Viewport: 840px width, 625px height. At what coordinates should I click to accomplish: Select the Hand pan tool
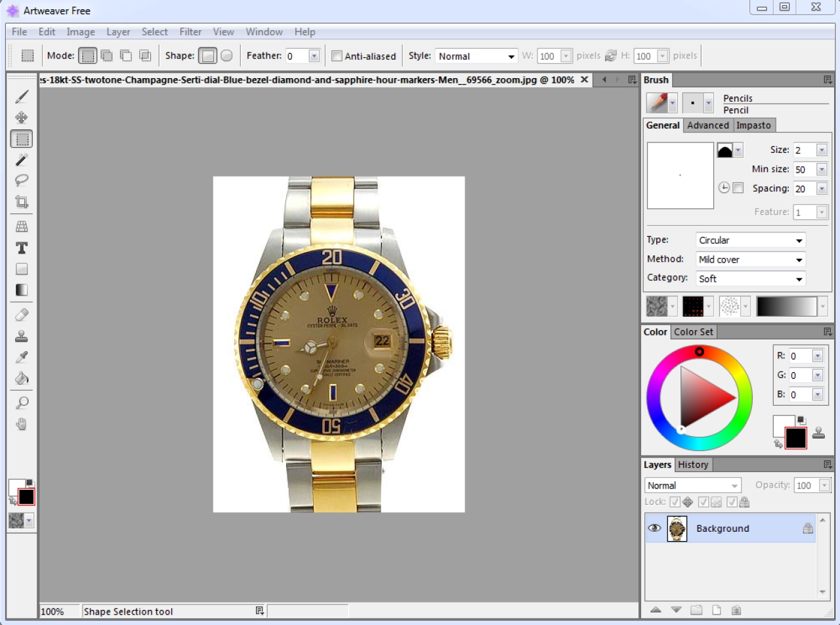22,423
